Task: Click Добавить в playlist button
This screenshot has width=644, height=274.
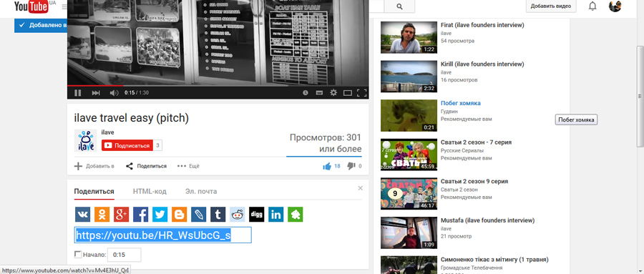Action: pos(94,166)
